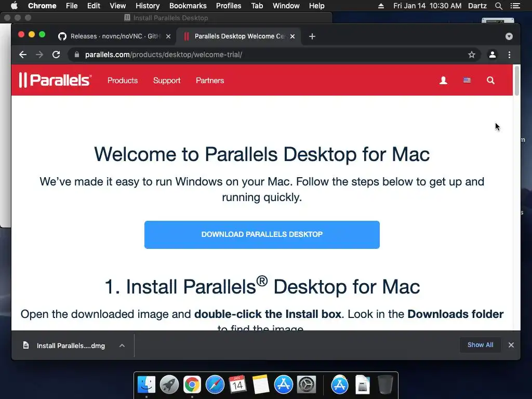Open the Help menu

point(316,6)
